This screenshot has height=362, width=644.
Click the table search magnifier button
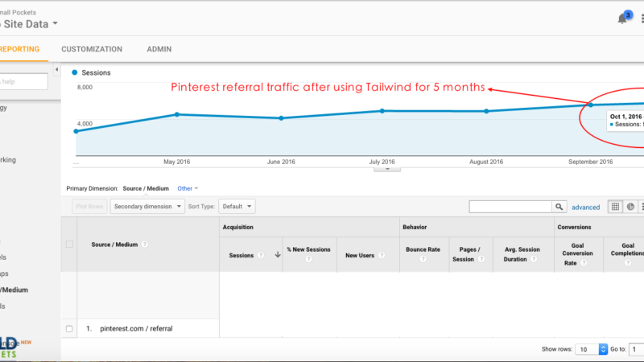tap(563, 207)
